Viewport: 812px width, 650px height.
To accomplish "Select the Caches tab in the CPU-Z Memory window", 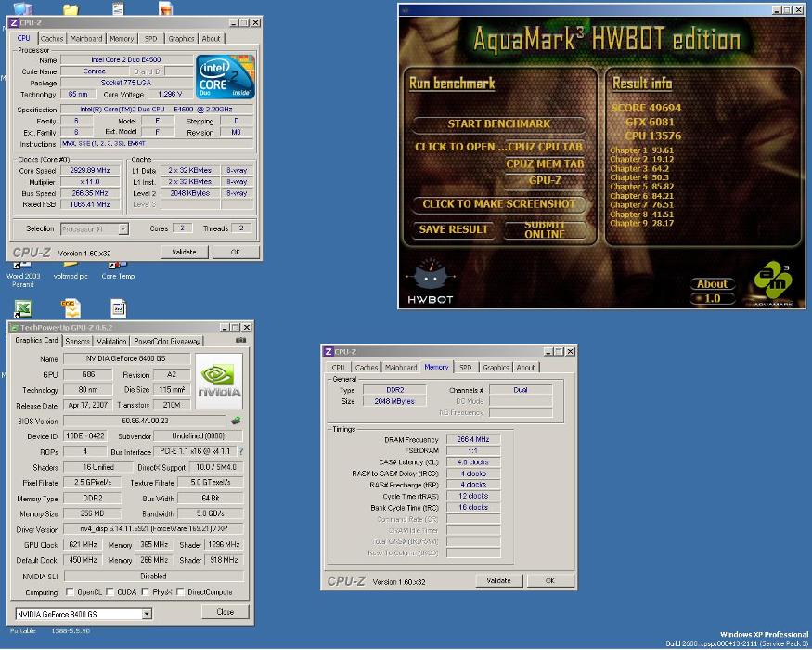I will pyautogui.click(x=367, y=367).
